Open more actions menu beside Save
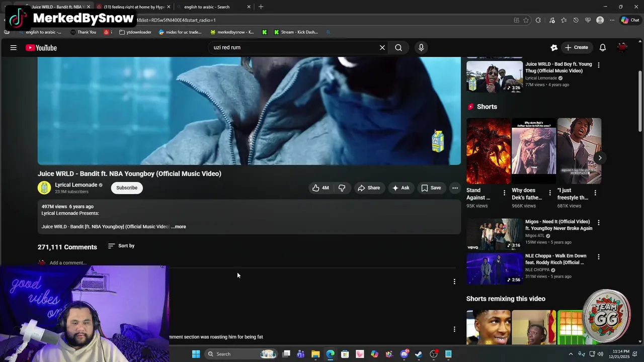644x362 pixels. pos(455,188)
